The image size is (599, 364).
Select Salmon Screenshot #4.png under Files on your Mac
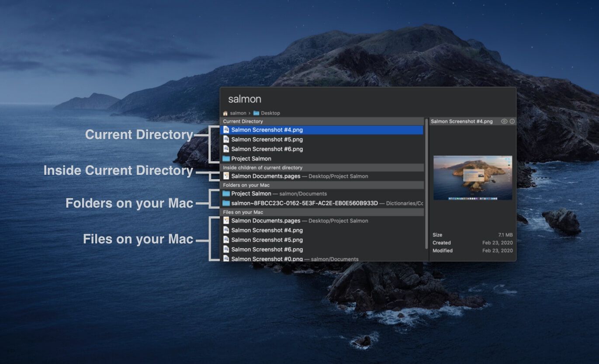(x=322, y=230)
